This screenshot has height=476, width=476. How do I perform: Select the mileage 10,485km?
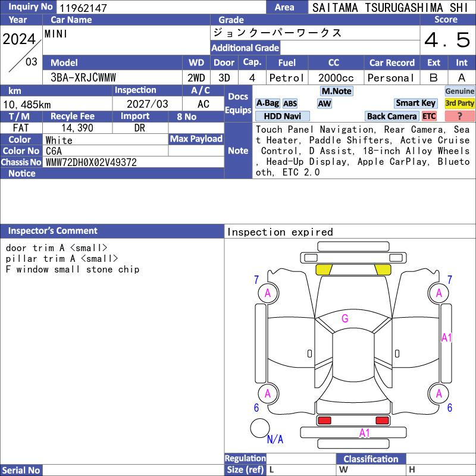pos(27,105)
